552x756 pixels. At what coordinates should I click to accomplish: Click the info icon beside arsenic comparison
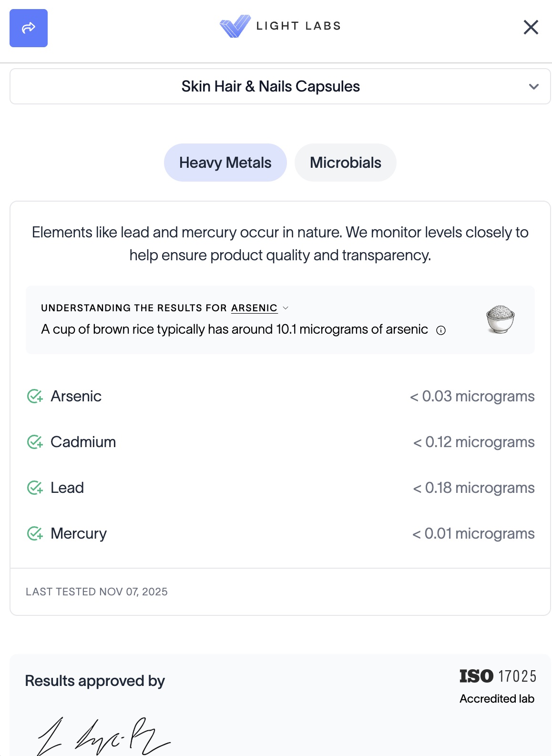(441, 330)
